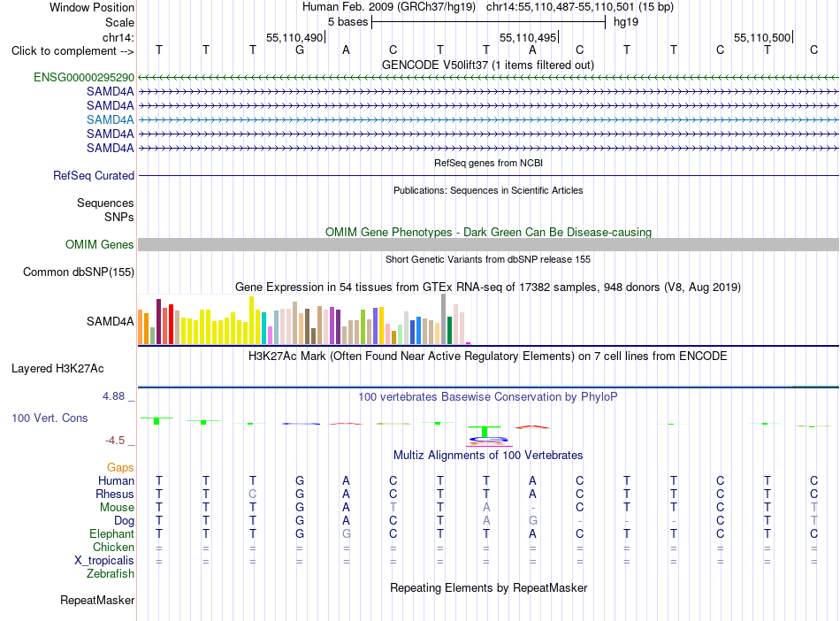
Task: Click the SNPs track label
Action: (x=119, y=217)
